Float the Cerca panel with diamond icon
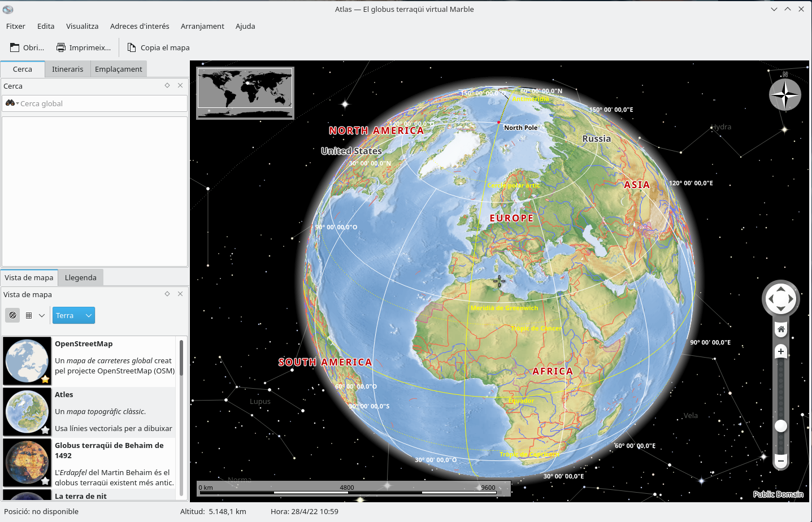812x522 pixels. click(x=167, y=85)
